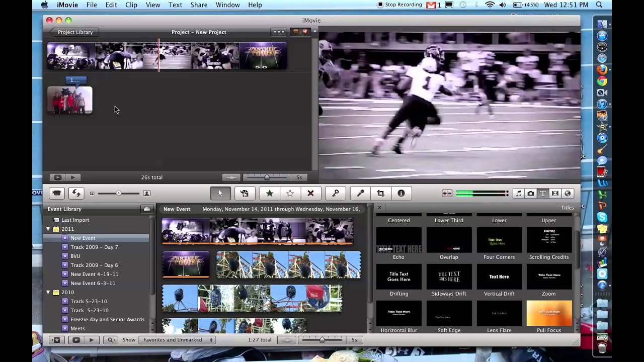644x362 pixels.
Task: Open the music and sound effects browser
Action: click(519, 194)
